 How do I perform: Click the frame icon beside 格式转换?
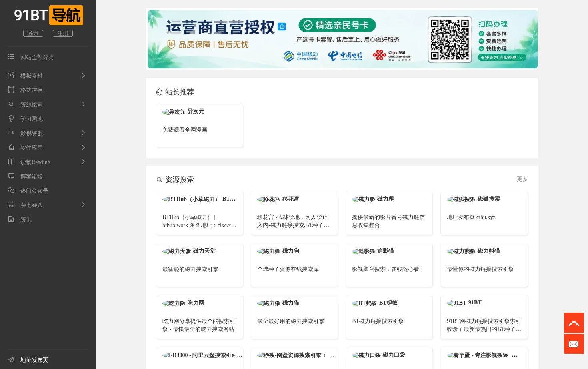11,90
